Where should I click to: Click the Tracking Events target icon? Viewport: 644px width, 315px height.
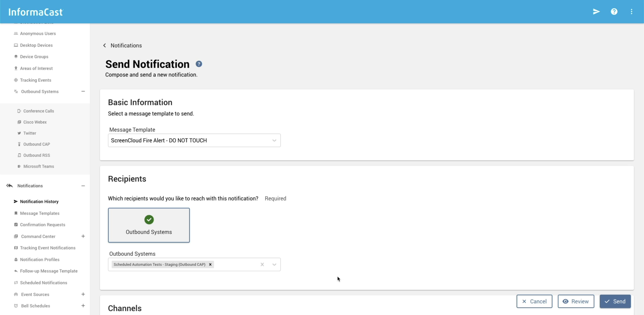pos(16,80)
